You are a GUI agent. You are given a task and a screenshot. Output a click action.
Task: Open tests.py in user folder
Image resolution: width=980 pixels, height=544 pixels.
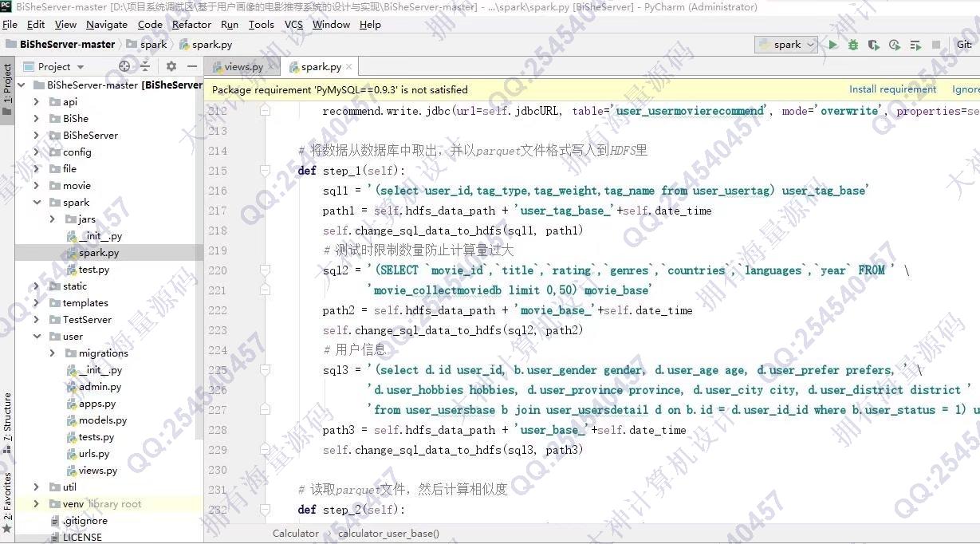(96, 437)
